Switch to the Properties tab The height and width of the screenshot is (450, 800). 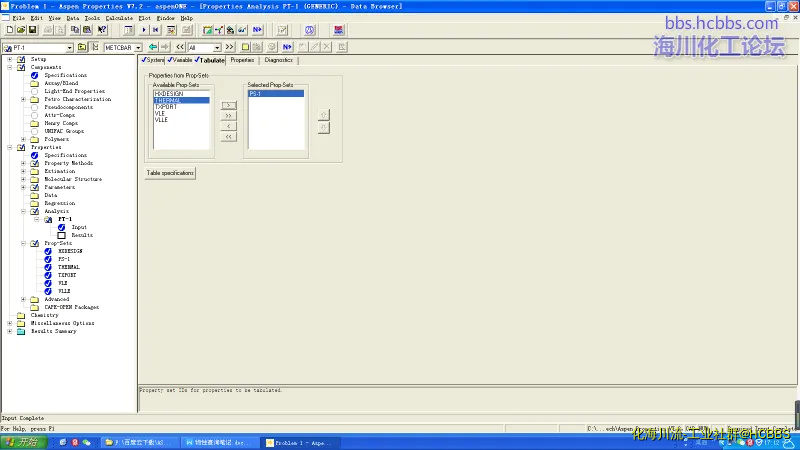click(x=242, y=60)
